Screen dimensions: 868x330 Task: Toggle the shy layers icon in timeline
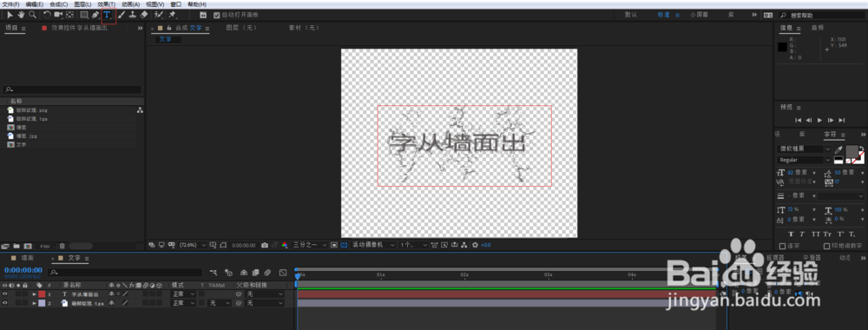click(244, 273)
